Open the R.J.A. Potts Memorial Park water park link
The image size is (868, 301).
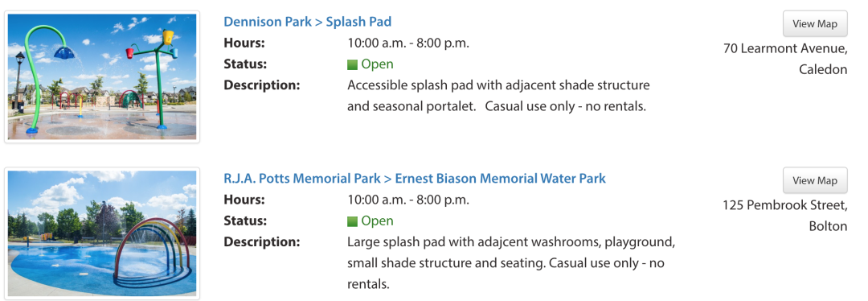415,179
